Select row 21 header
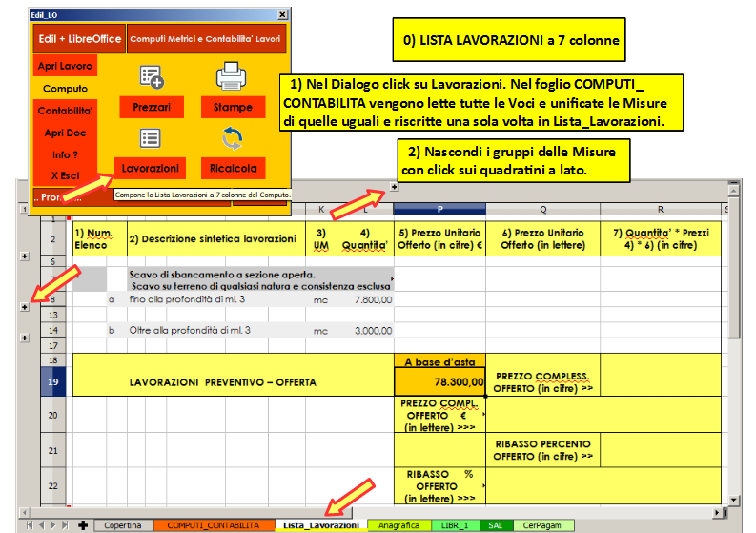 point(53,450)
